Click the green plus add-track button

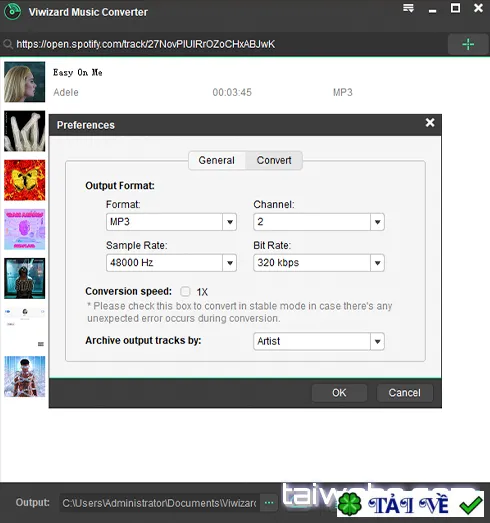coord(468,44)
